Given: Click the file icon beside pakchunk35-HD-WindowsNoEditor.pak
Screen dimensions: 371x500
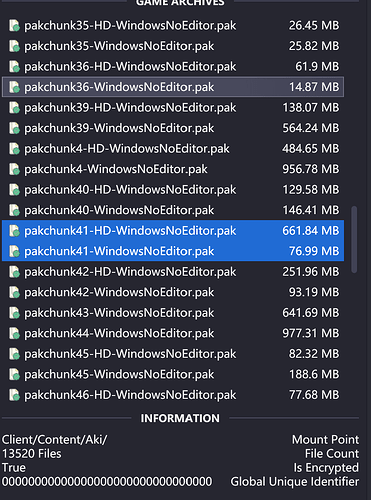Looking at the screenshot, I should [x=14, y=26].
